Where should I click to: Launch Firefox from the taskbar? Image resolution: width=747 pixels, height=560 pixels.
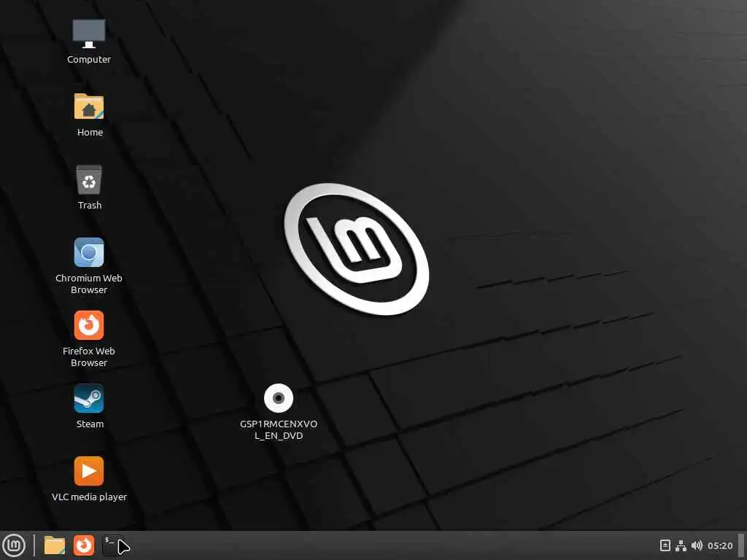click(84, 545)
